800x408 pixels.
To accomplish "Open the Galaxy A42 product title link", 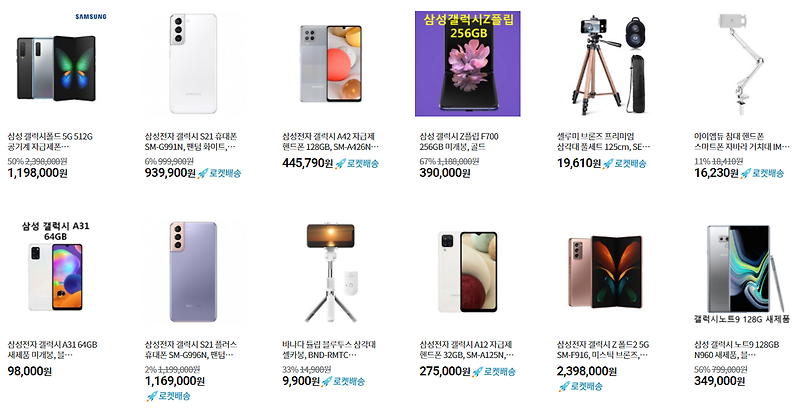I will [x=331, y=142].
